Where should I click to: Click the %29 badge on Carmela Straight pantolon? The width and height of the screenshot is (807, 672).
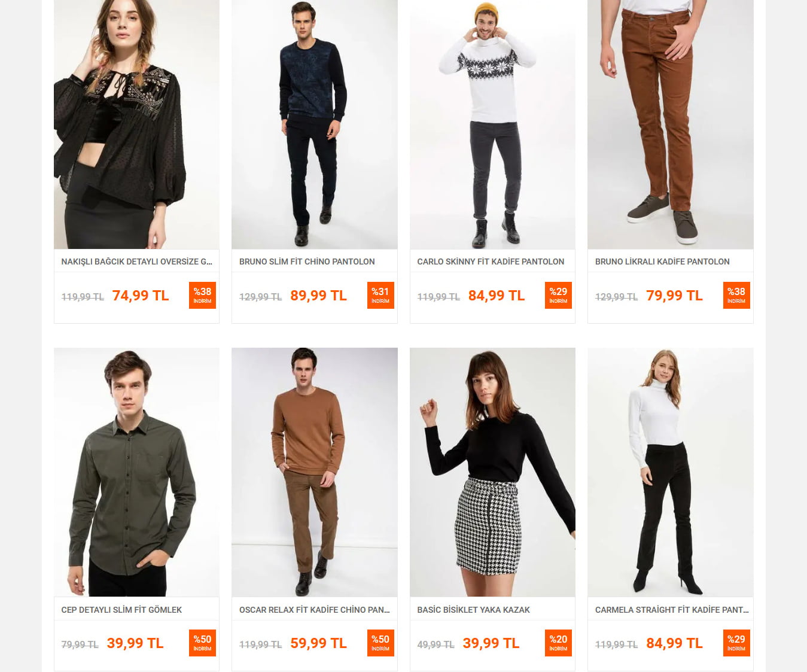point(736,643)
